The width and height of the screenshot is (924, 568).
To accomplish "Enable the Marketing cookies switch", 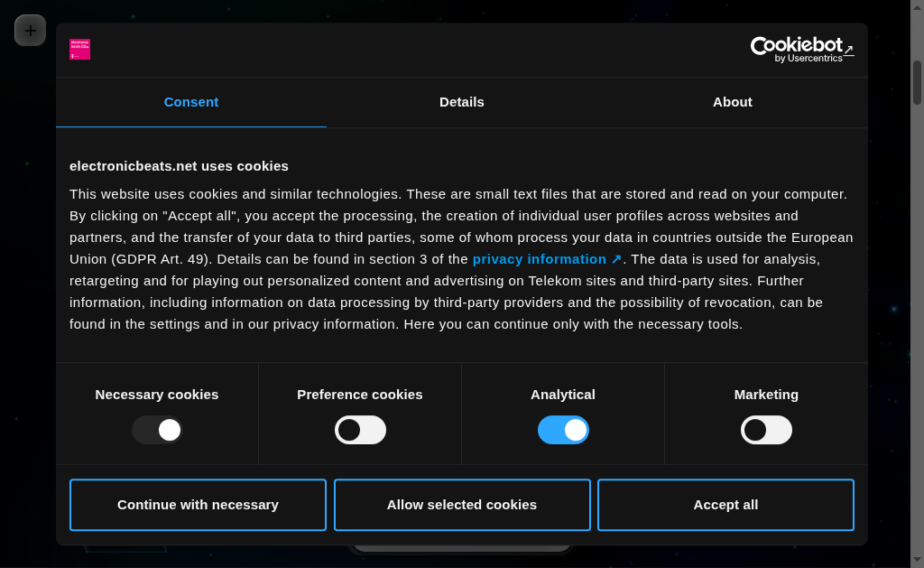I will (766, 430).
